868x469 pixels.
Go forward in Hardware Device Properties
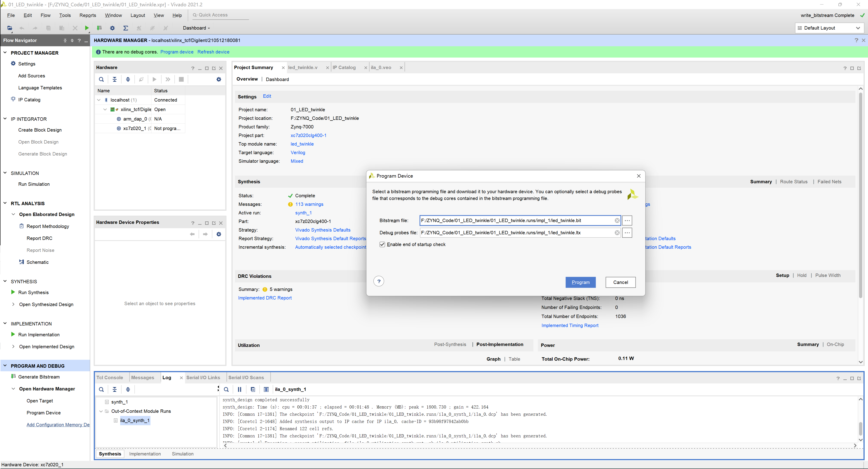(205, 234)
